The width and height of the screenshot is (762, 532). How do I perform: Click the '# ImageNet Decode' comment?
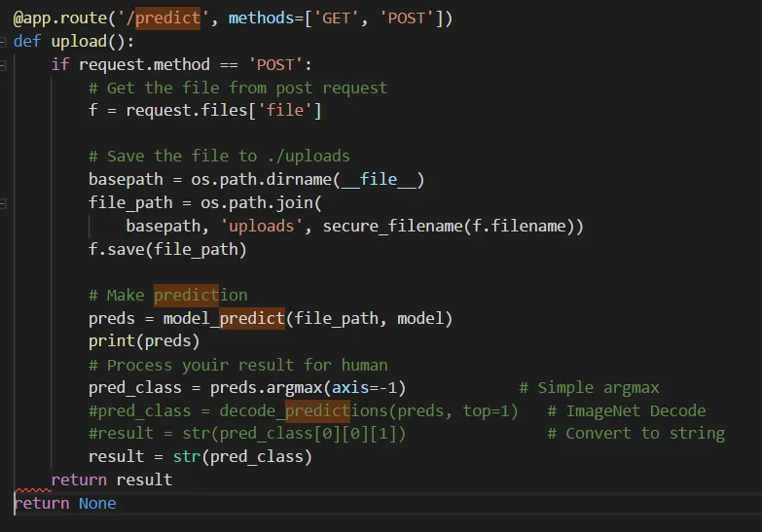(627, 411)
